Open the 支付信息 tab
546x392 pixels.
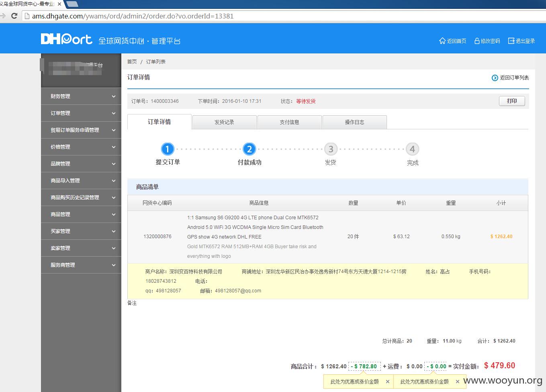[289, 122]
